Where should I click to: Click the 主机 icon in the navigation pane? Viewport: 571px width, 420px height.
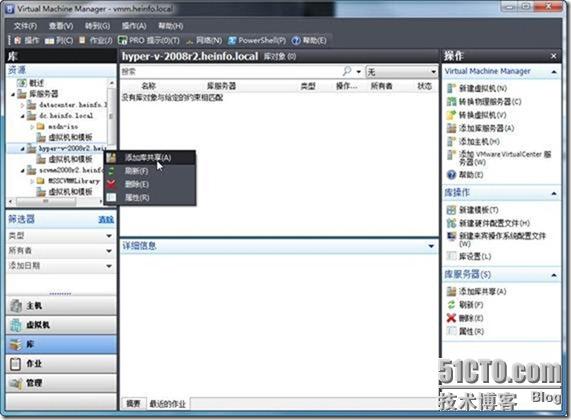16,306
